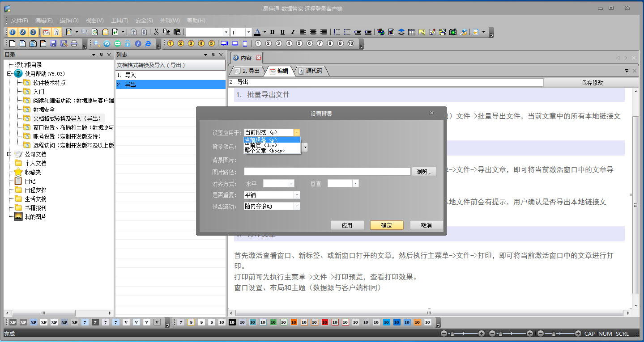
Task: Toggle underline formatting
Action: 282,32
